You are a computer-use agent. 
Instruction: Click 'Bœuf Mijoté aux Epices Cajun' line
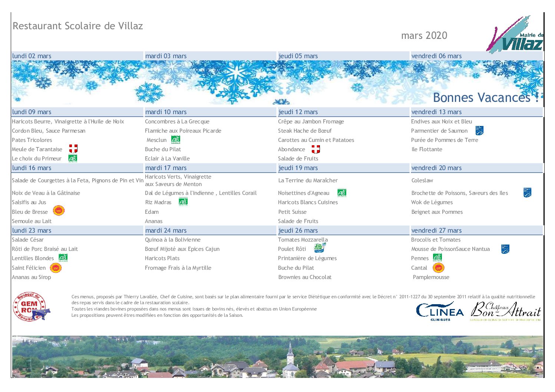coord(182,249)
